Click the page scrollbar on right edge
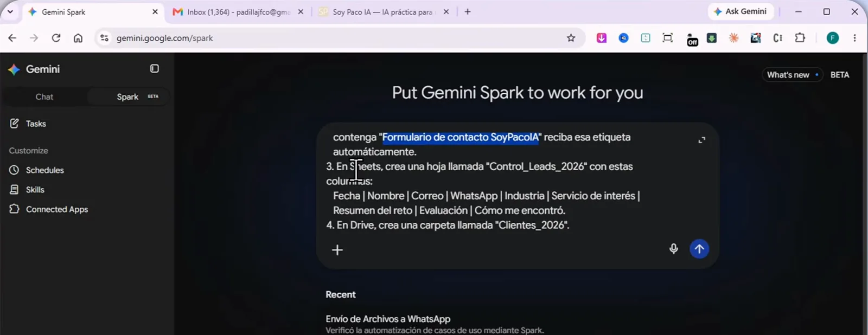Image resolution: width=868 pixels, height=335 pixels. click(865, 194)
